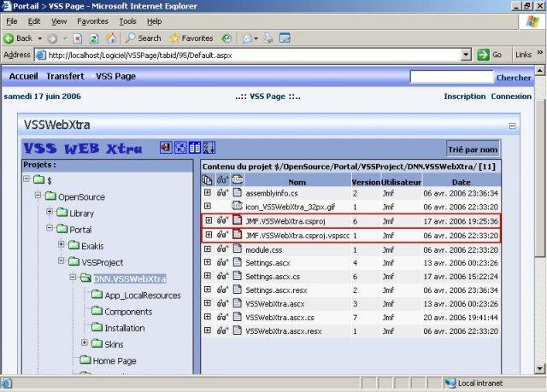This screenshot has width=547, height=392.
Task: Click the IE Refresh toolbar button
Action: (x=94, y=38)
